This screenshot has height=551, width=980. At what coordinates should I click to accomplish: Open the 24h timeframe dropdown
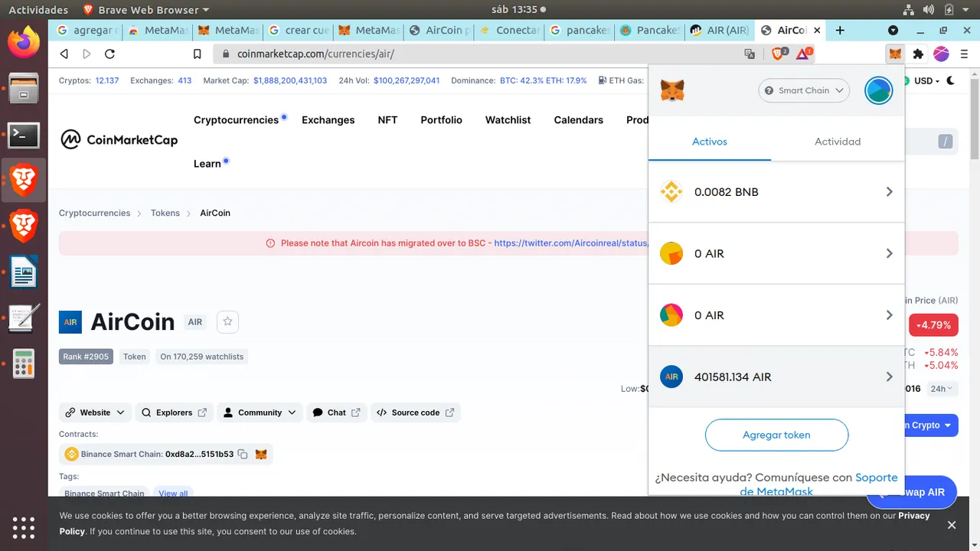tap(942, 389)
